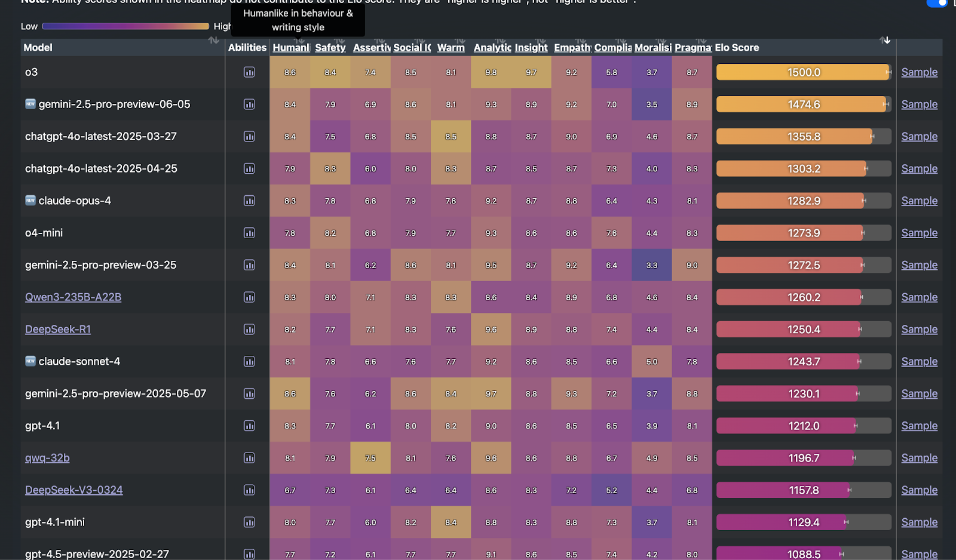
Task: Open abilities chart icon for gemini-2.5-pro-preview-06-05
Action: [x=249, y=104]
